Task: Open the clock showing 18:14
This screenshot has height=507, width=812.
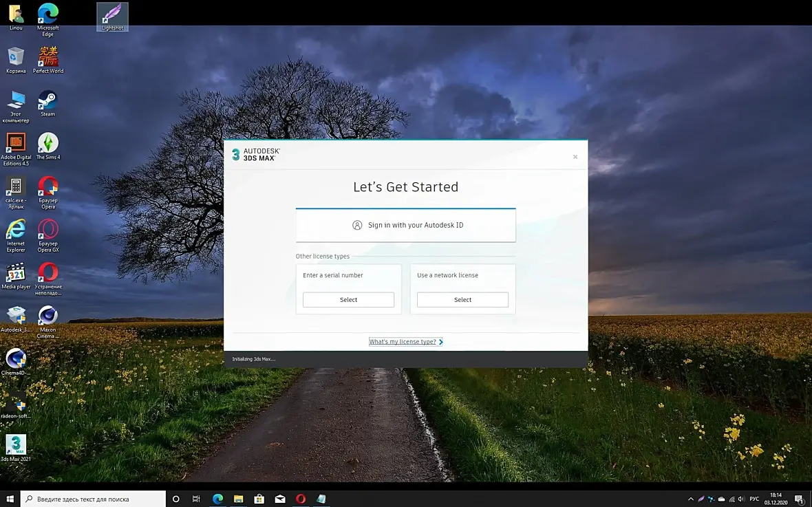Action: tap(776, 499)
